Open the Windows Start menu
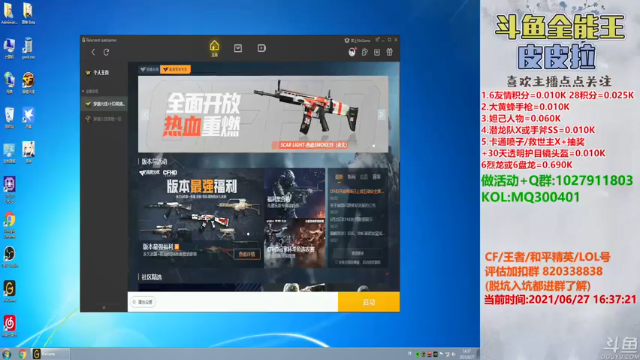The height and width of the screenshot is (360, 640). 7,354
